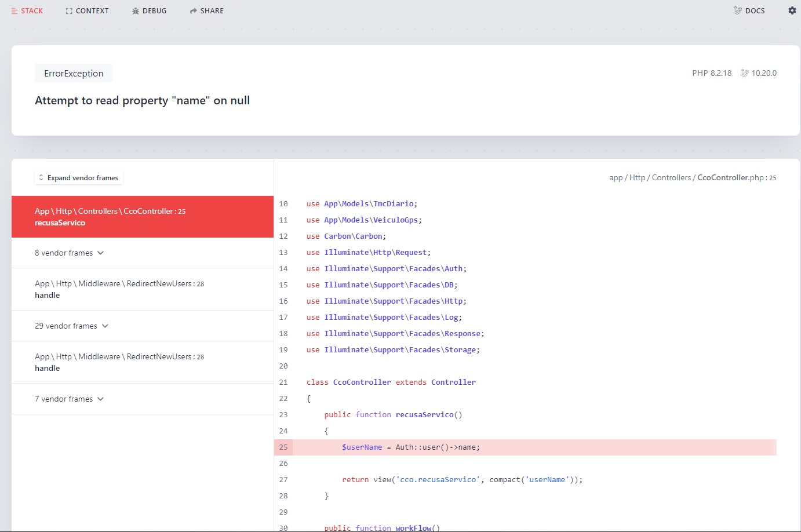
Task: Expand the 29 vendor frames group
Action: 71,326
